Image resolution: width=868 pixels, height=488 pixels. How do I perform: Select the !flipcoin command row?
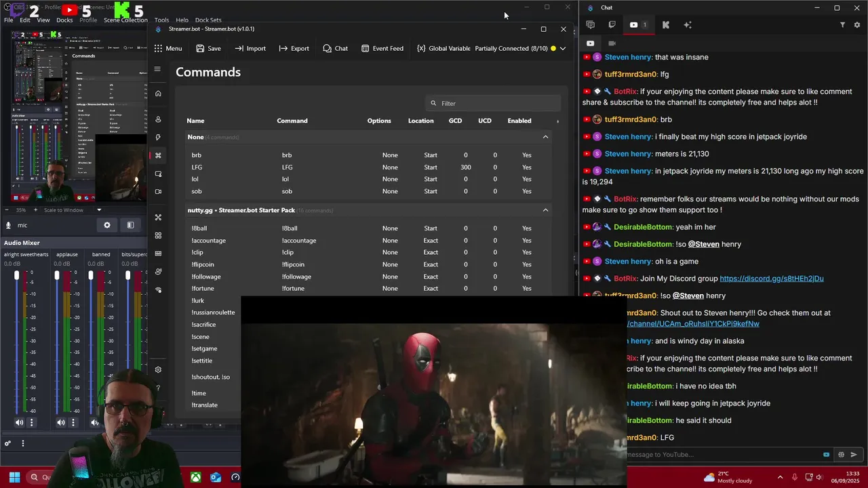click(369, 264)
